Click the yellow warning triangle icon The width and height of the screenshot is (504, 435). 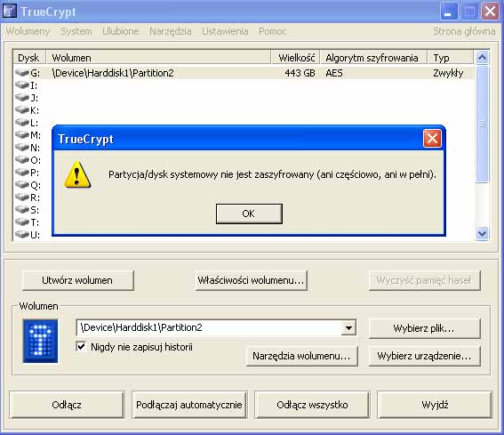[x=77, y=175]
